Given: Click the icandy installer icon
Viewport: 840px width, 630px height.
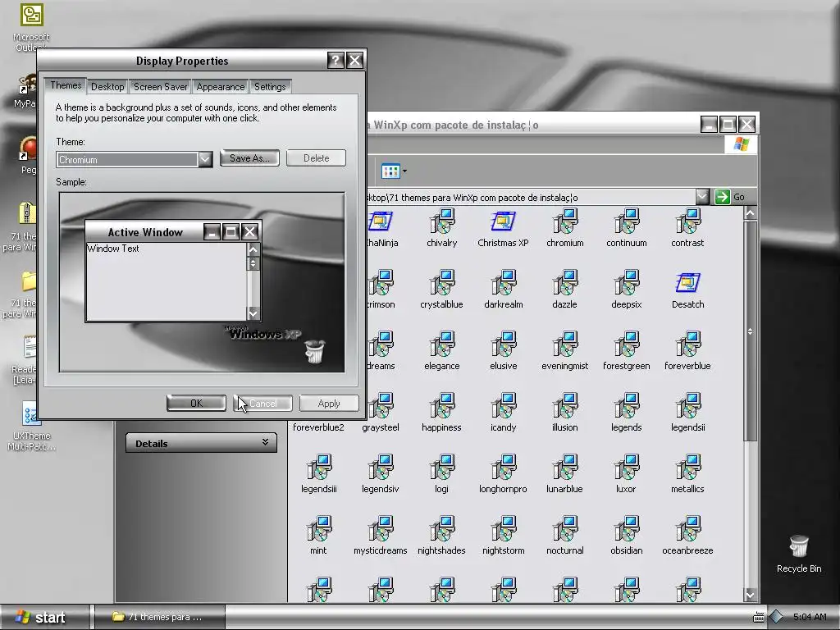Looking at the screenshot, I should 503,406.
